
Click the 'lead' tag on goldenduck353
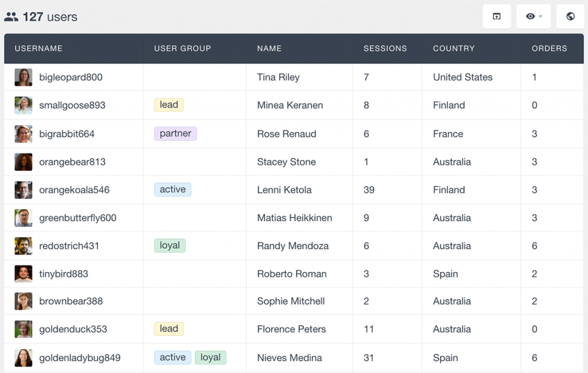pos(168,329)
